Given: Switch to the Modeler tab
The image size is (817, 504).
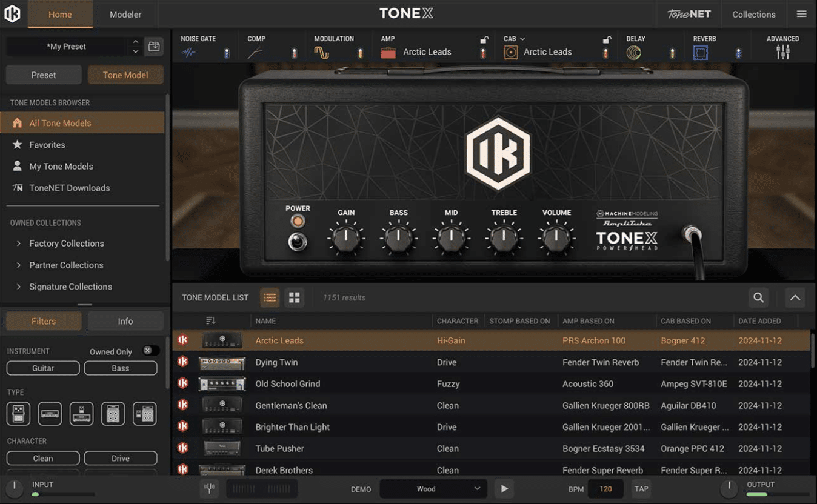Looking at the screenshot, I should [x=125, y=14].
